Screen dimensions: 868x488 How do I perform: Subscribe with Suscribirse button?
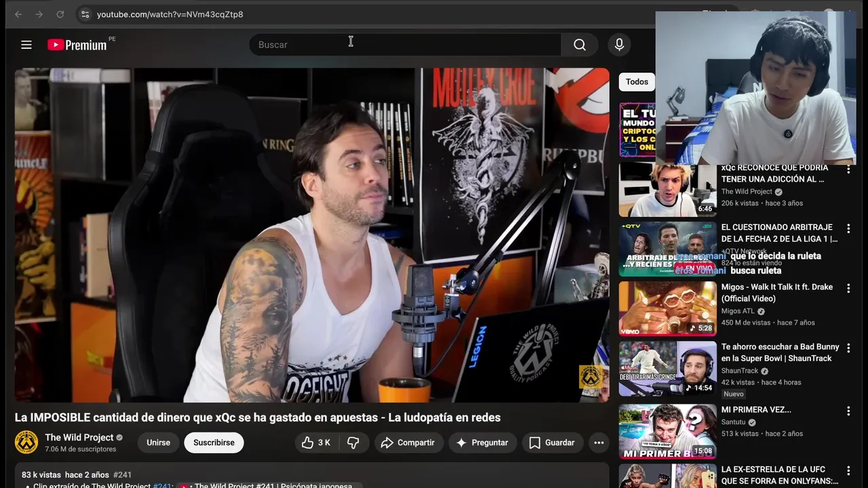(x=214, y=443)
